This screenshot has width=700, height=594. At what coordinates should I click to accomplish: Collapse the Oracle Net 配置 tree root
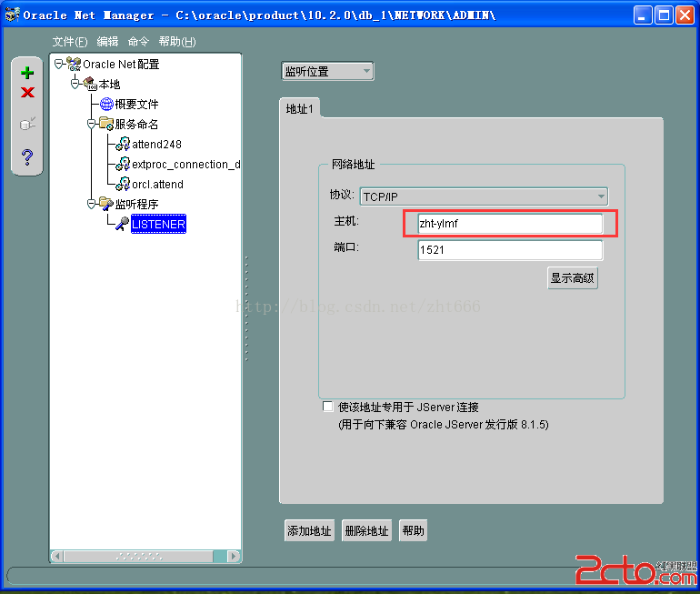tap(59, 65)
